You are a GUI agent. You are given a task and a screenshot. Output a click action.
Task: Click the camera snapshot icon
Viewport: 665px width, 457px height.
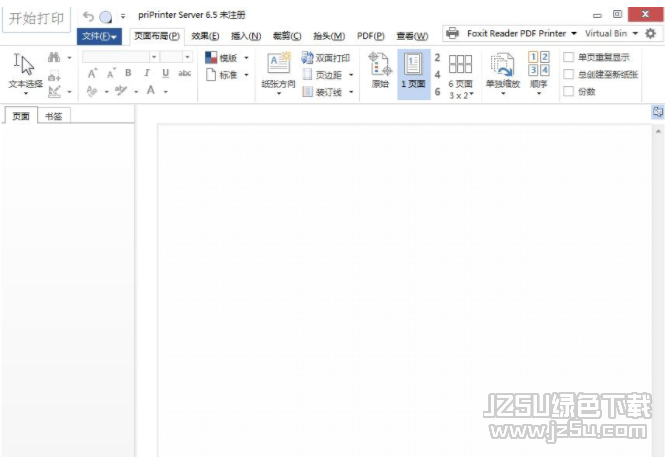54,77
